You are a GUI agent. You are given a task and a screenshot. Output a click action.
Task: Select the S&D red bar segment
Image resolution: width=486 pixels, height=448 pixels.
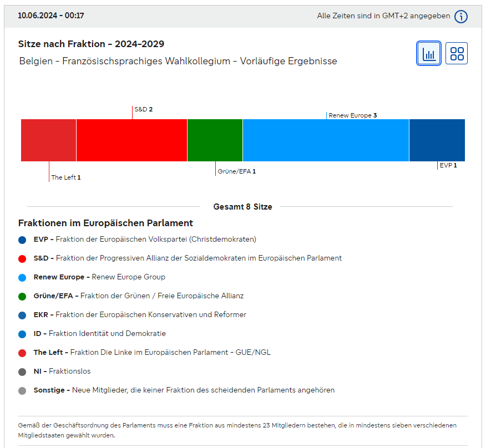pos(131,140)
